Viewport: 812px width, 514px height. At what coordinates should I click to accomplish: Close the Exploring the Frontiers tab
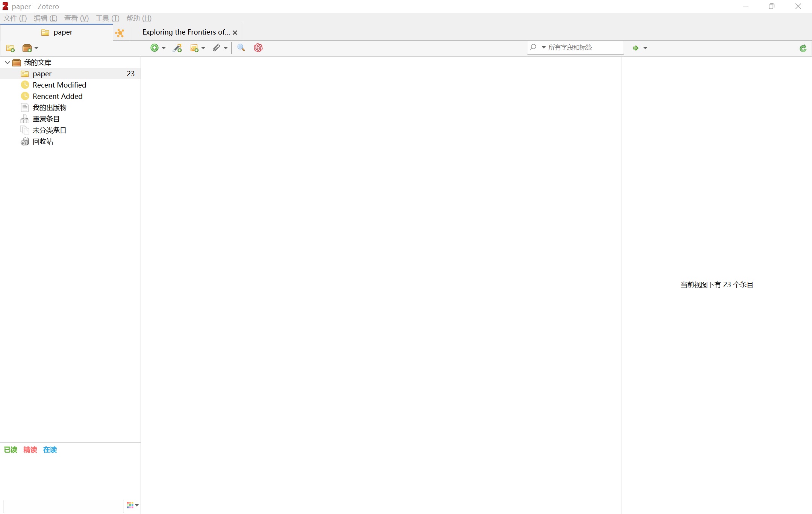(235, 33)
